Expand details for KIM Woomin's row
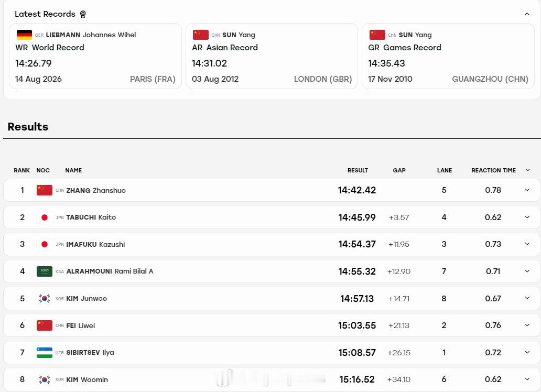541x392 pixels. (x=527, y=379)
